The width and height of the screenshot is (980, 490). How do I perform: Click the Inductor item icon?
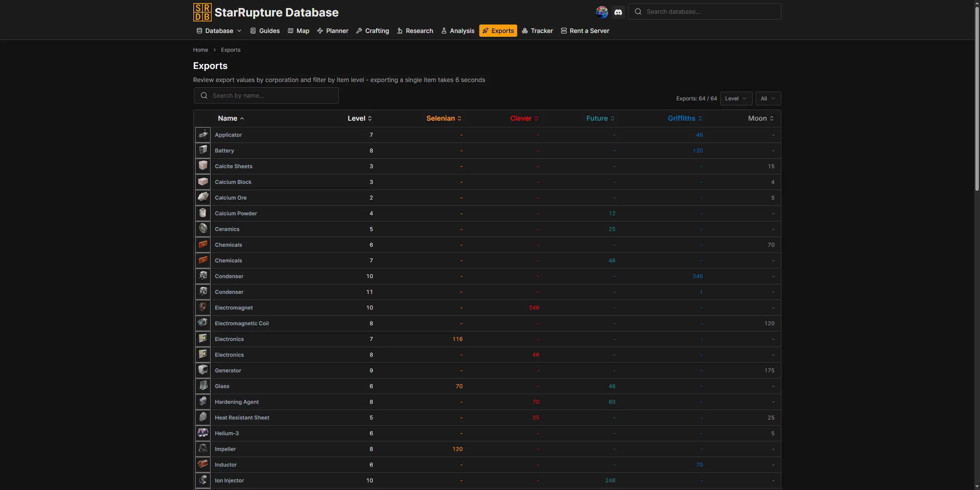pos(203,464)
